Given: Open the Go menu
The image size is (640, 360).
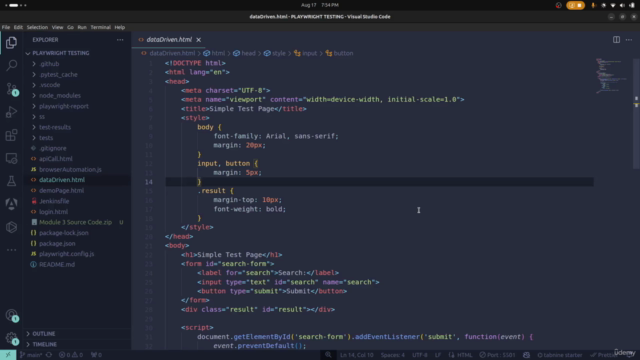Looking at the screenshot, I should (x=70, y=27).
